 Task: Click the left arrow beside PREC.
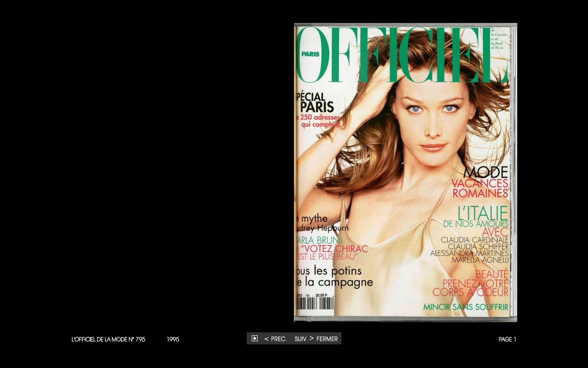click(266, 339)
